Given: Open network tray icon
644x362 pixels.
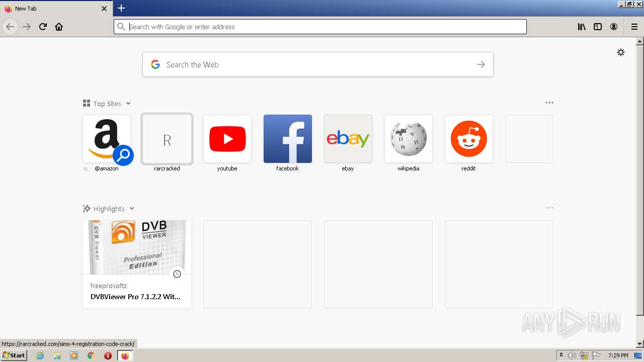Looking at the screenshot, I should (584, 355).
